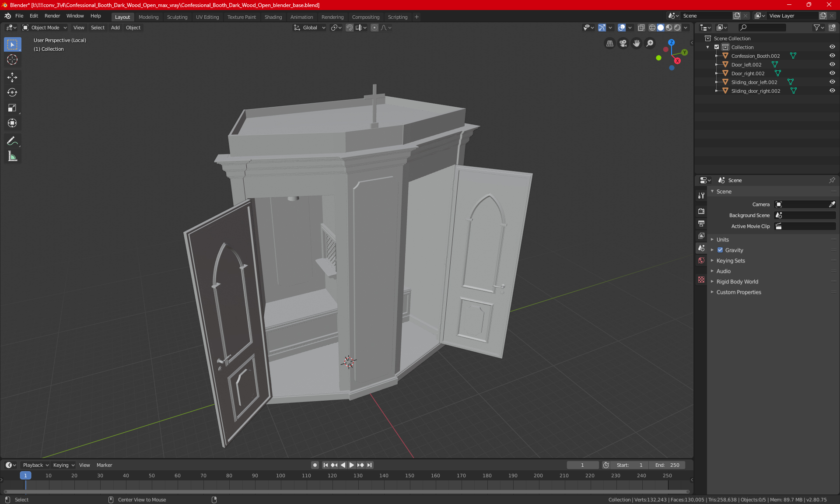Add a new collection in outliner
The width and height of the screenshot is (840, 504).
pyautogui.click(x=832, y=28)
